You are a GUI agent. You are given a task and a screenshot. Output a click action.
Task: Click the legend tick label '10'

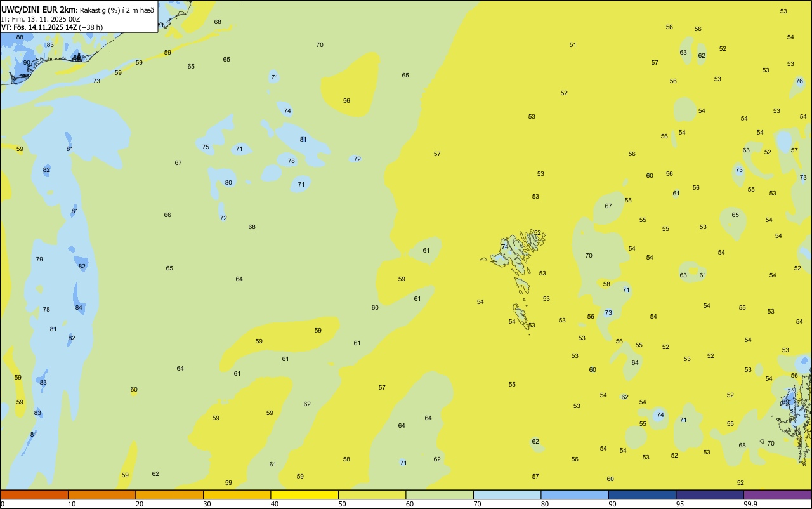click(72, 504)
